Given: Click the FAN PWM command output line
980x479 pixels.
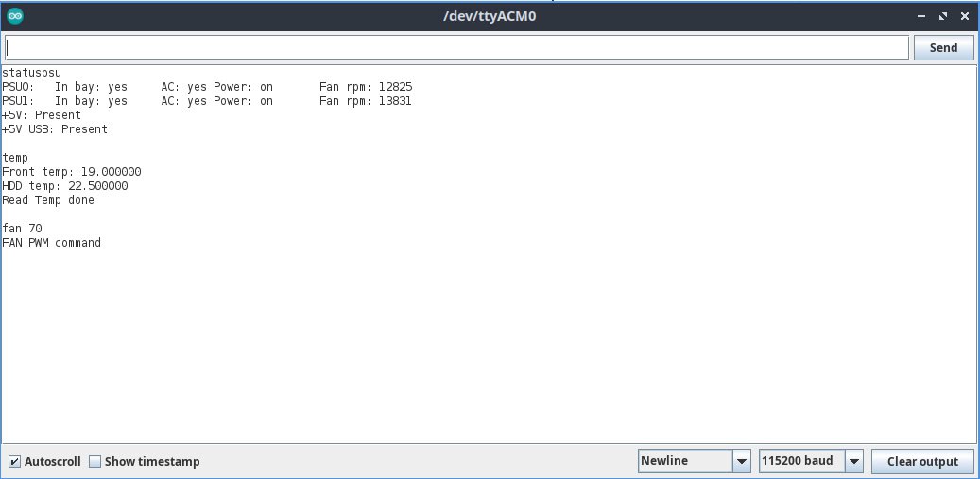Looking at the screenshot, I should [51, 243].
